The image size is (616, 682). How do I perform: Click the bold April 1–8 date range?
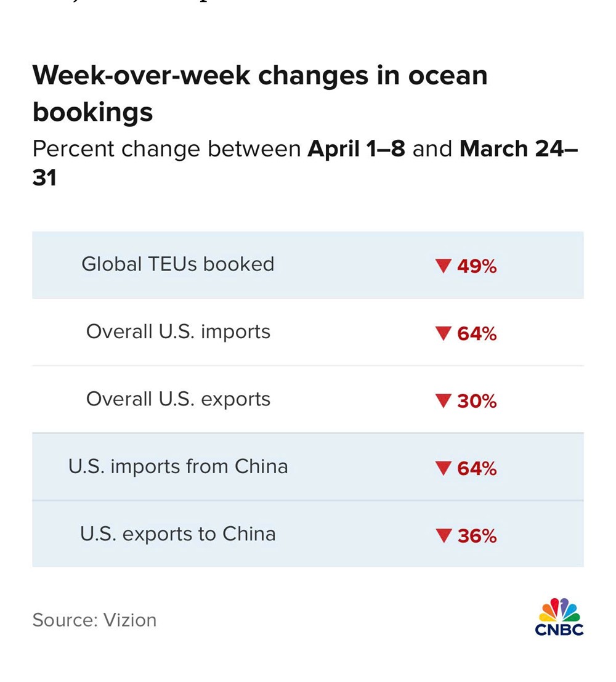click(356, 149)
